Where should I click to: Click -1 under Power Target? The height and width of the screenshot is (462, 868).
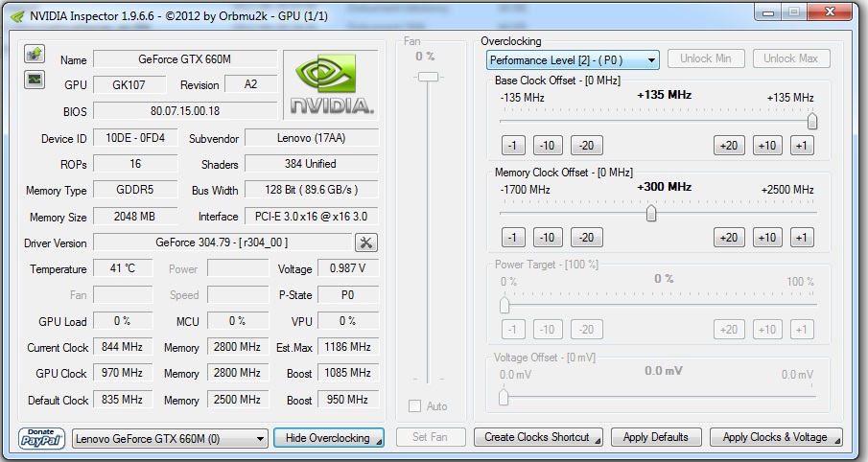[x=513, y=329]
